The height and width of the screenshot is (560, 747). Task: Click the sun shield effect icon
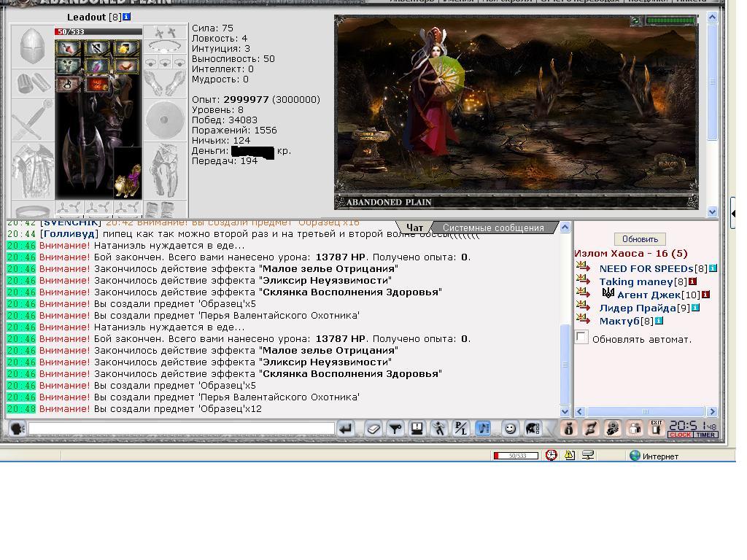coord(125,48)
